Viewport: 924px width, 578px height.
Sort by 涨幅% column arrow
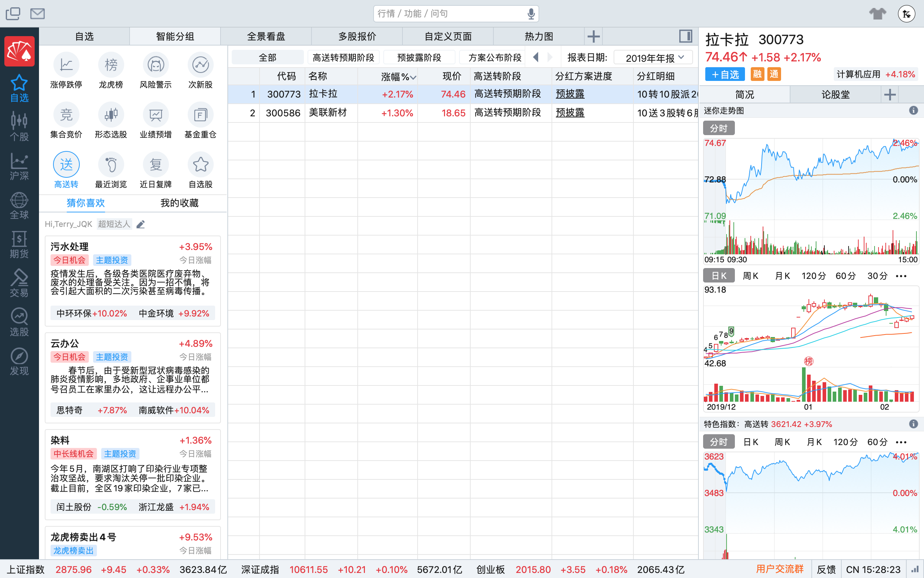coord(413,77)
